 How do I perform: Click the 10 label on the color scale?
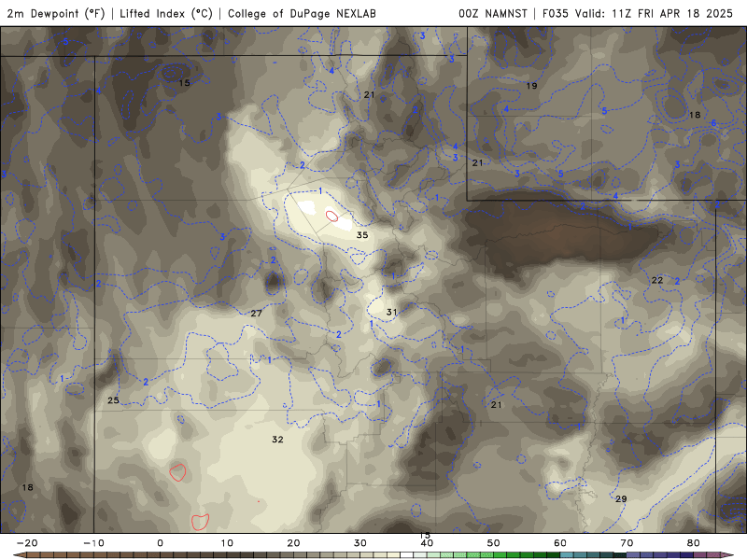coord(227,543)
